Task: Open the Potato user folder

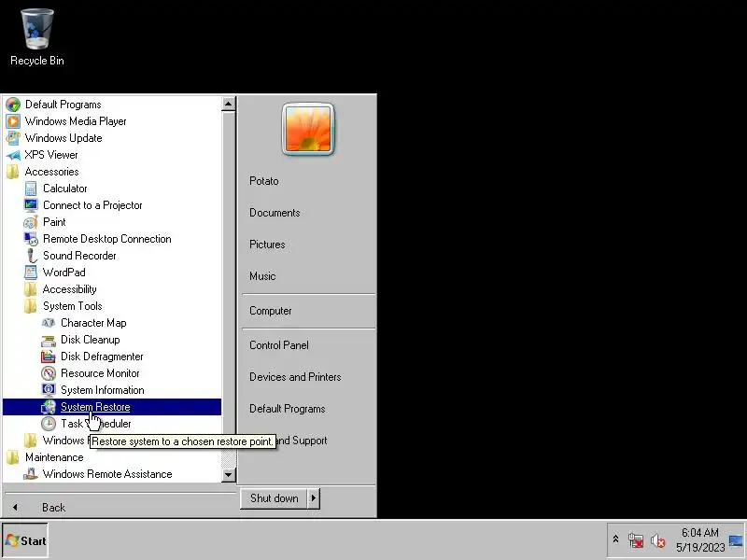Action: point(264,181)
